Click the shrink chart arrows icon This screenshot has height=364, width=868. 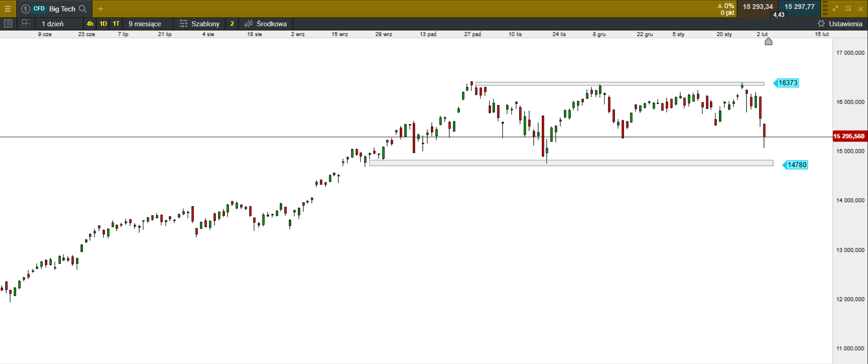coord(835,9)
